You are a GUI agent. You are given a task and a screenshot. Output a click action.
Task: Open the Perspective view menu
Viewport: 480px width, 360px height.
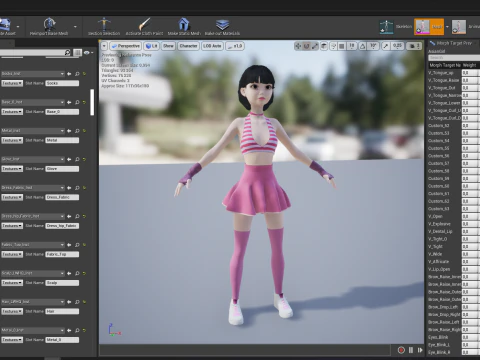(125, 46)
